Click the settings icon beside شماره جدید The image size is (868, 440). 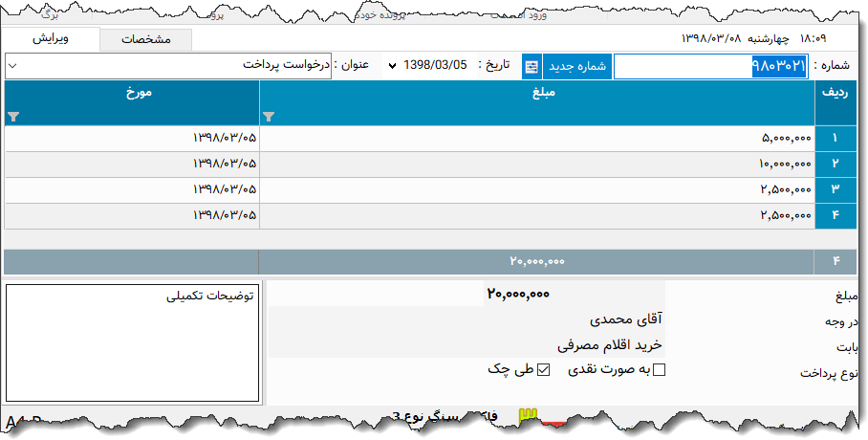(532, 67)
